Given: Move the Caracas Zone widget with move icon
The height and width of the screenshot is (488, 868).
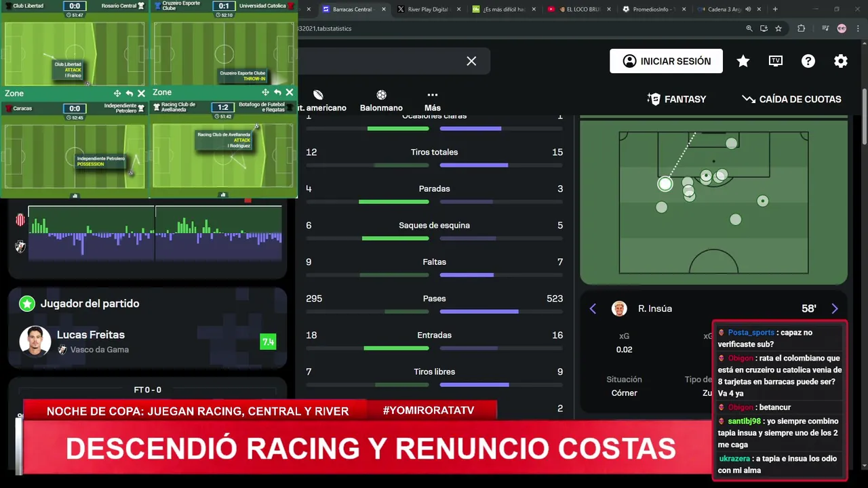Looking at the screenshot, I should coord(117,94).
